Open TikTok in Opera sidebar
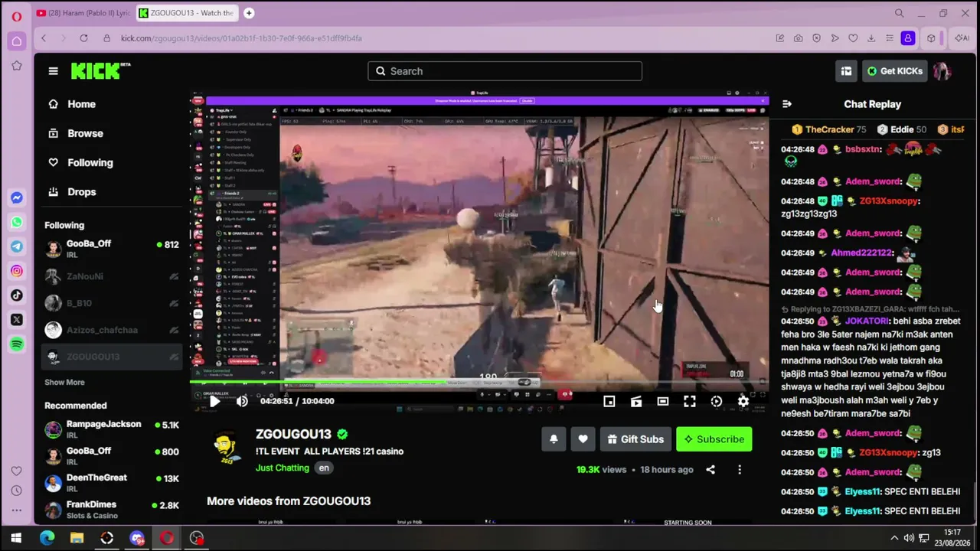 point(16,295)
